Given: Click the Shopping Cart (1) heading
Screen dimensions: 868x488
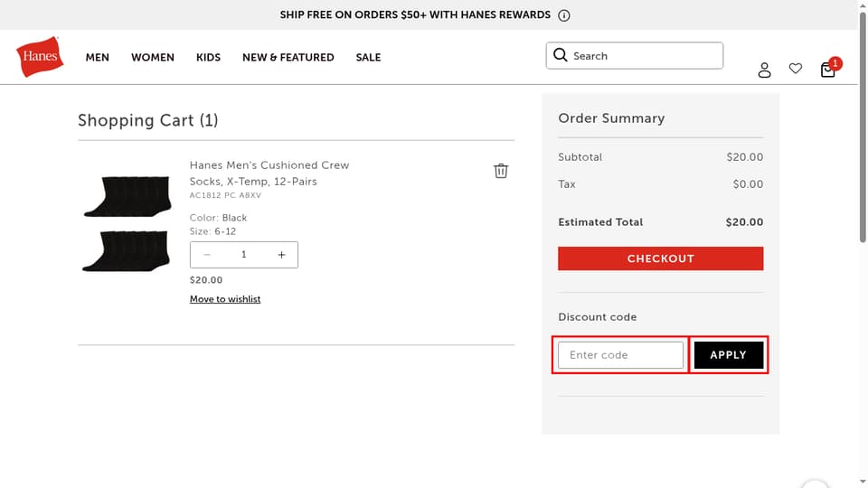Looking at the screenshot, I should [147, 120].
